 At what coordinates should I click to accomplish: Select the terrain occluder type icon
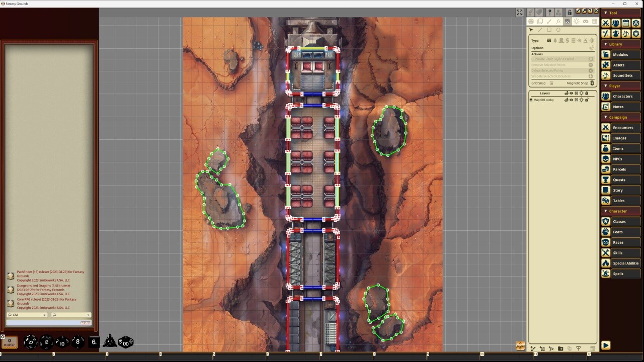pyautogui.click(x=555, y=41)
